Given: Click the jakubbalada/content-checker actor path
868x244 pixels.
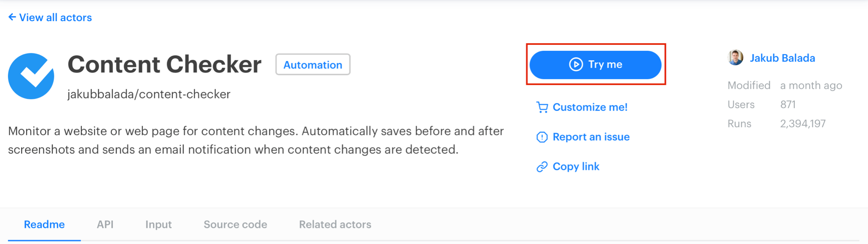Looking at the screenshot, I should tap(149, 94).
